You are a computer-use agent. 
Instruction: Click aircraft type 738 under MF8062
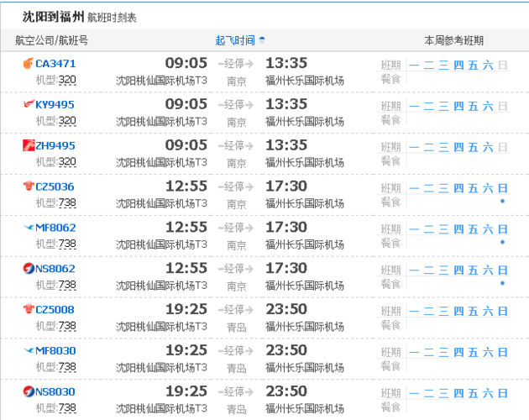coord(67,244)
